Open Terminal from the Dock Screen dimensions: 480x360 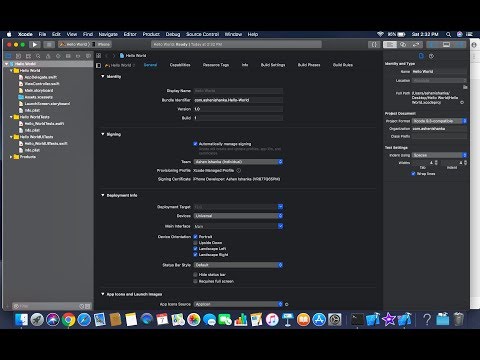tap(357, 320)
